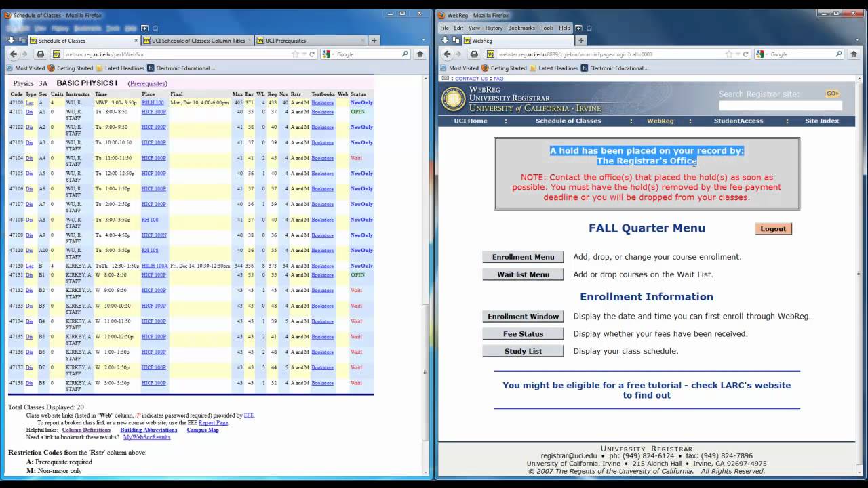Open the File menu in the WebReg window
The image size is (868, 488).
click(444, 28)
